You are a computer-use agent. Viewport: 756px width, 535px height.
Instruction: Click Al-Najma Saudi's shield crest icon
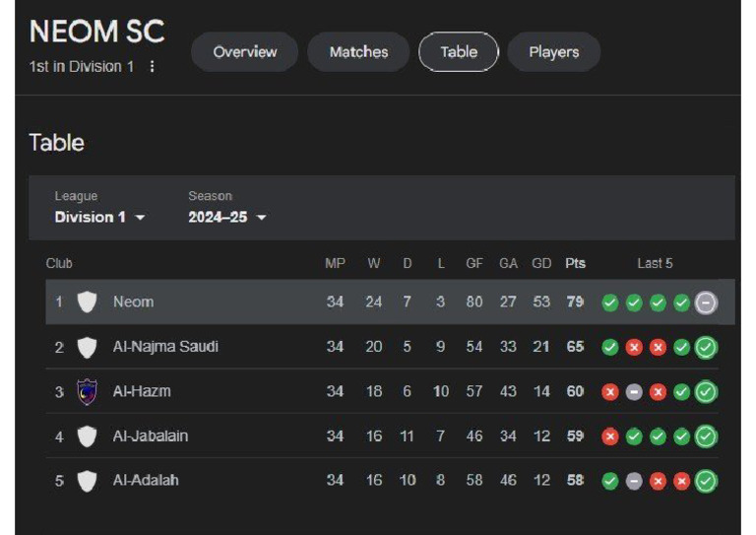coord(88,347)
